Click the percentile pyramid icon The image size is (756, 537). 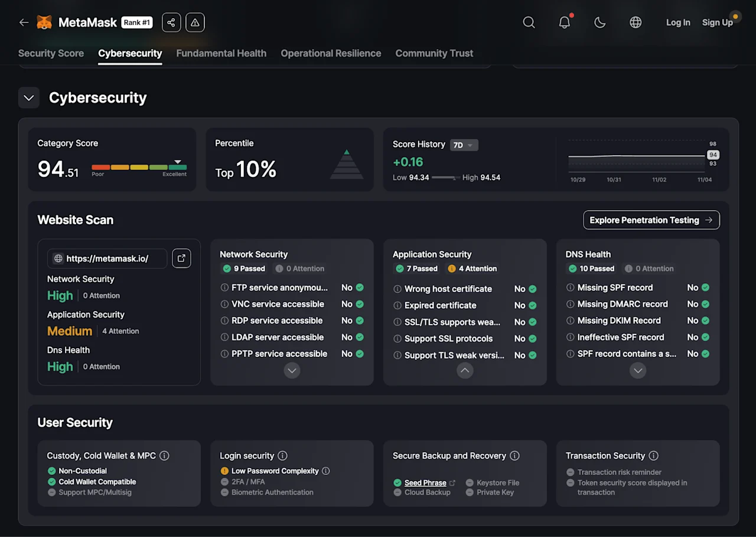[347, 164]
